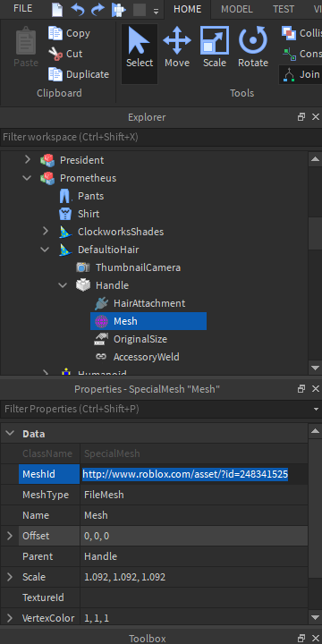Open the Properties filter dropdown arrow
Viewport: 322px width, 644px height.
(316, 409)
